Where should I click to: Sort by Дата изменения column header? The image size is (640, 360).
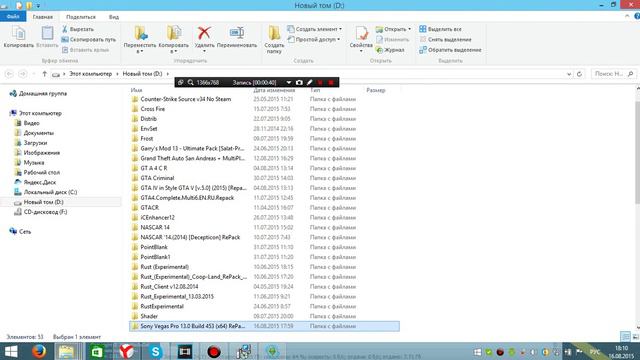pos(274,90)
